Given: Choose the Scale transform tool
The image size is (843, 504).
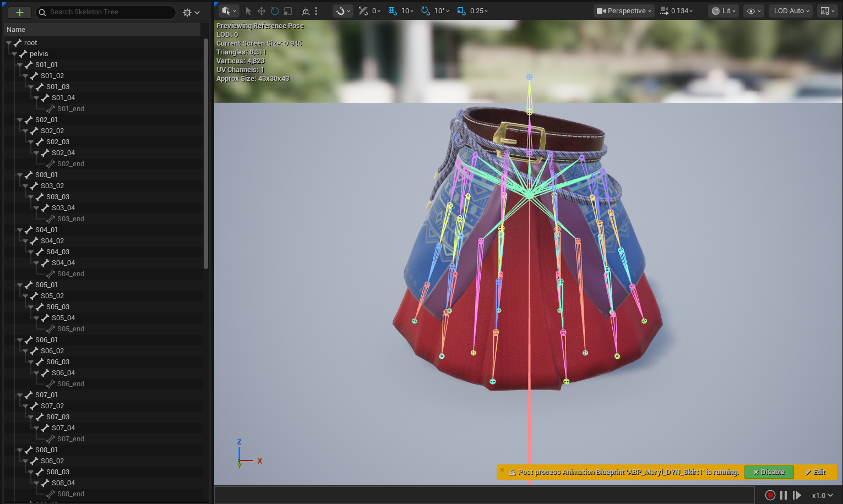Looking at the screenshot, I should [x=287, y=11].
